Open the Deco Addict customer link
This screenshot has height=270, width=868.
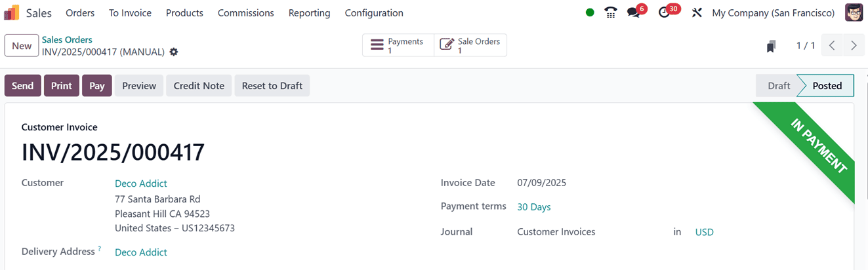click(x=141, y=183)
